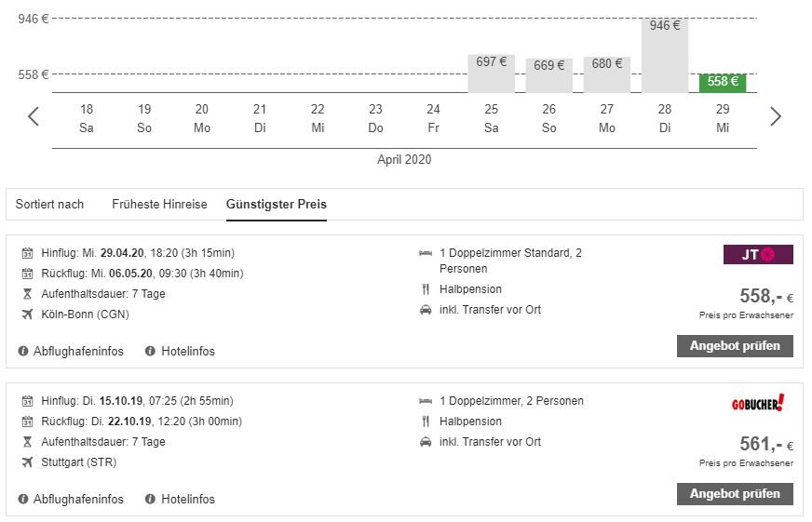
Task: Go to previous dates with left arrow
Action: pos(34,117)
